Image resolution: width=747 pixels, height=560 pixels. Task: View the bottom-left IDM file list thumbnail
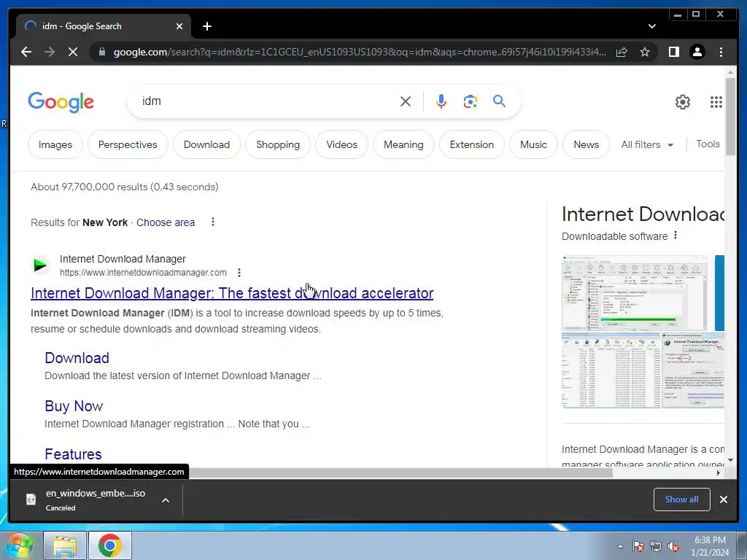coord(611,370)
